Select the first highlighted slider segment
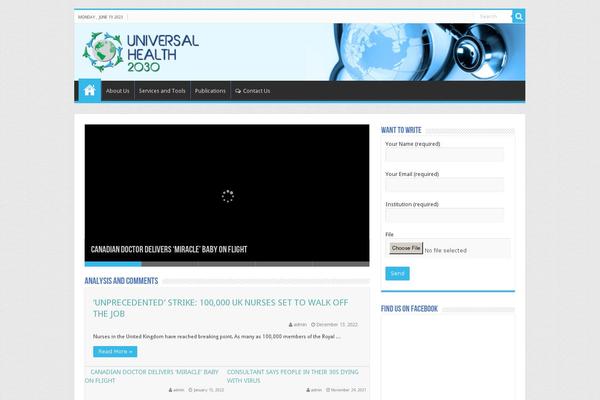 tap(113, 264)
